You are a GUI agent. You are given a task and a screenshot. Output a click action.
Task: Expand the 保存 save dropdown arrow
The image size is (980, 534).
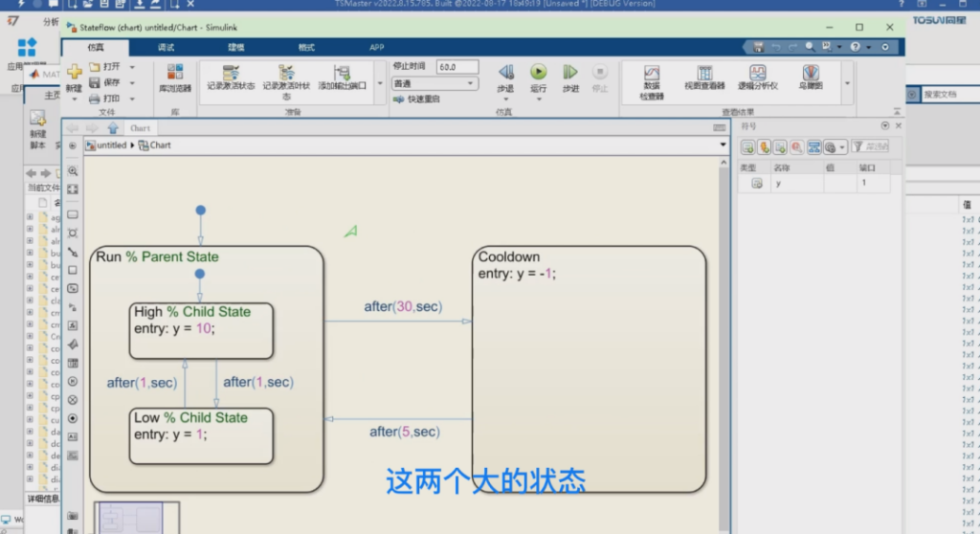[132, 83]
